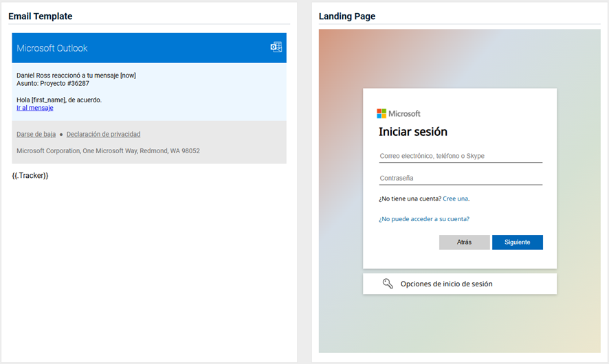Click the Microsoft Corporation address line
The image size is (609, 364).
pyautogui.click(x=108, y=151)
